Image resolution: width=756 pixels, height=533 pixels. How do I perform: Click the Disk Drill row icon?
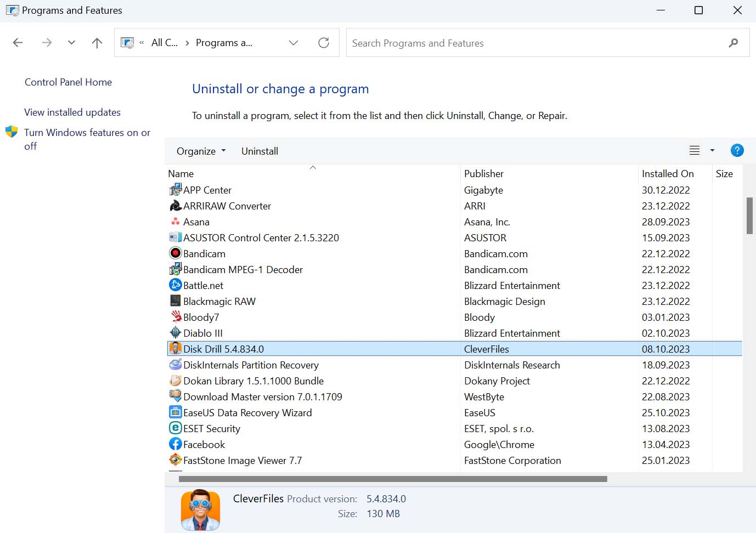[x=175, y=349]
